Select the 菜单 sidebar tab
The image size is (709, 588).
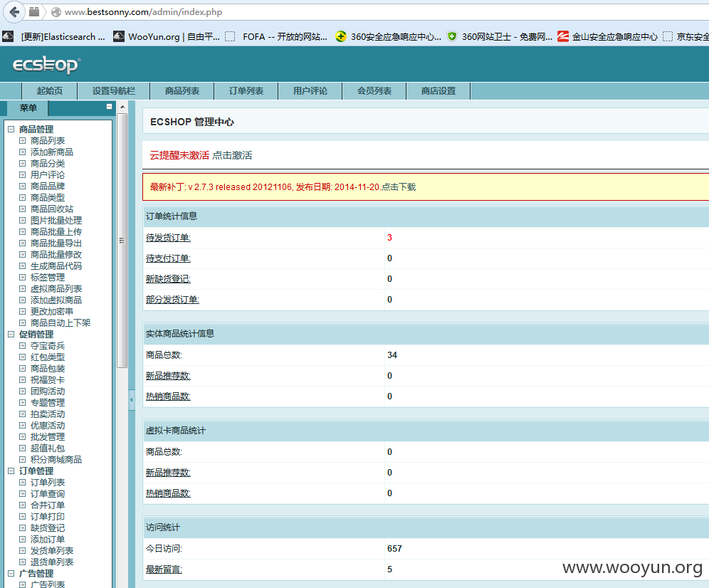[28, 108]
